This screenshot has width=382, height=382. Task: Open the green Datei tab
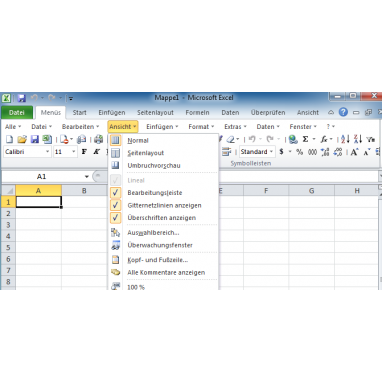click(x=17, y=113)
